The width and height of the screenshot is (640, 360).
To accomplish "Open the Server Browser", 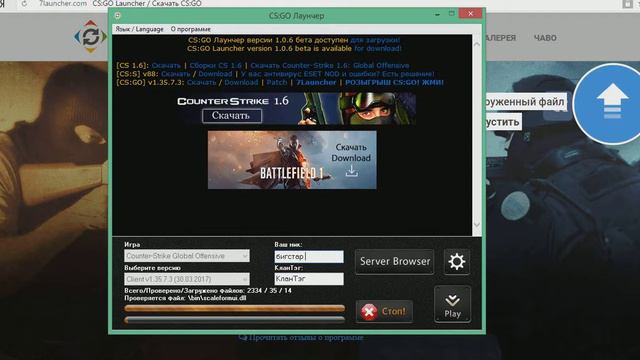I will (x=394, y=261).
